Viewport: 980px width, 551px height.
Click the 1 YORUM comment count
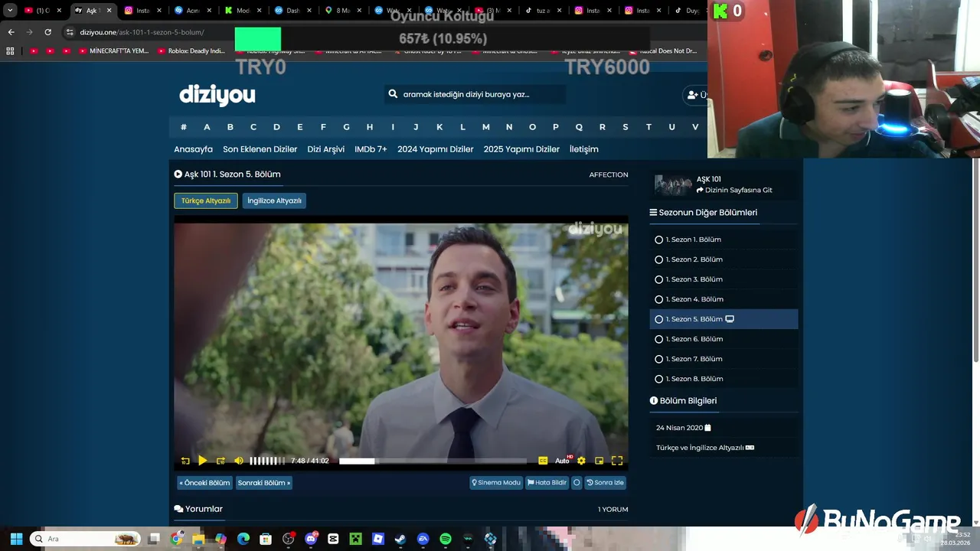pos(613,509)
